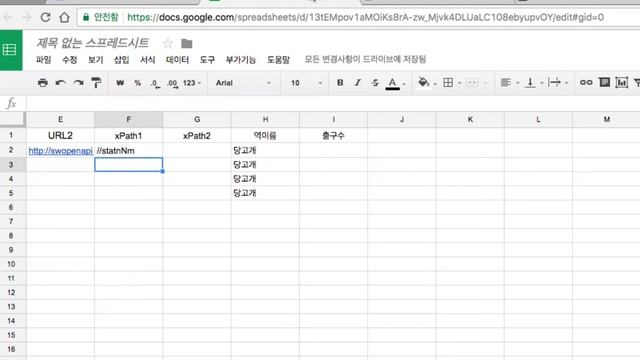The width and height of the screenshot is (640, 360).
Task: Select column H header
Action: [x=265, y=119]
